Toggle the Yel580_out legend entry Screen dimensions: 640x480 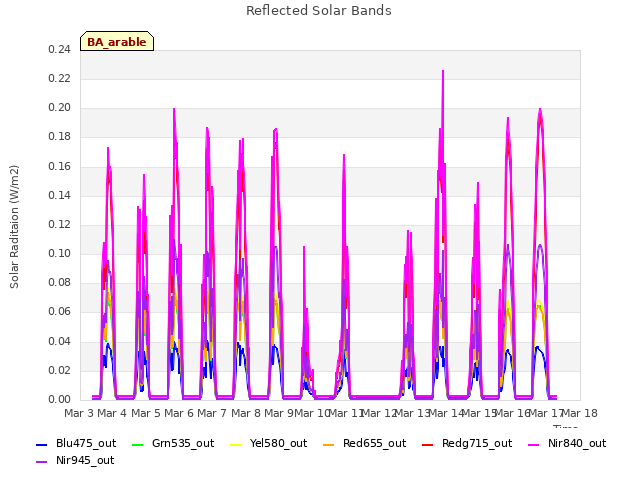[x=269, y=443]
